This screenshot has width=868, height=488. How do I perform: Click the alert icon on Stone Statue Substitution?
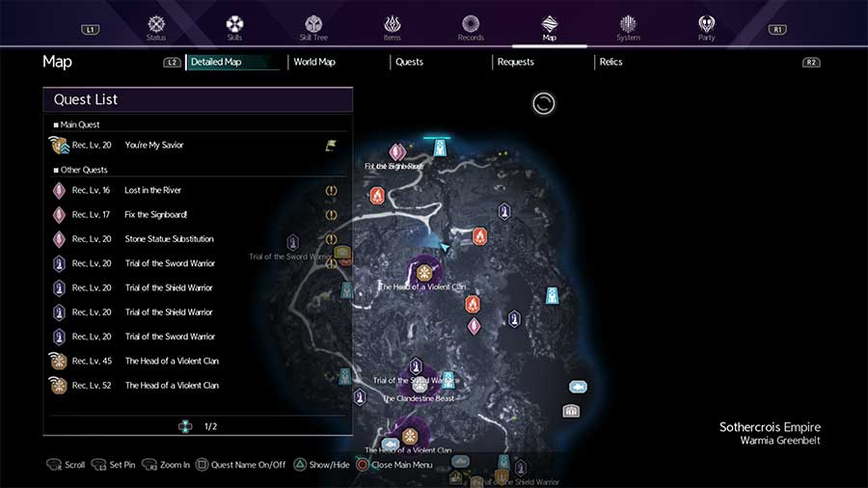(331, 239)
